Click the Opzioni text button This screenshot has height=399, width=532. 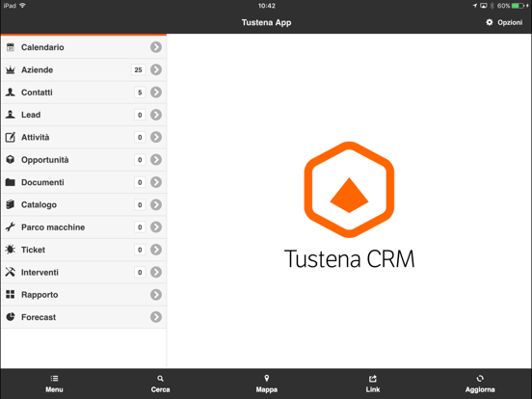click(510, 23)
